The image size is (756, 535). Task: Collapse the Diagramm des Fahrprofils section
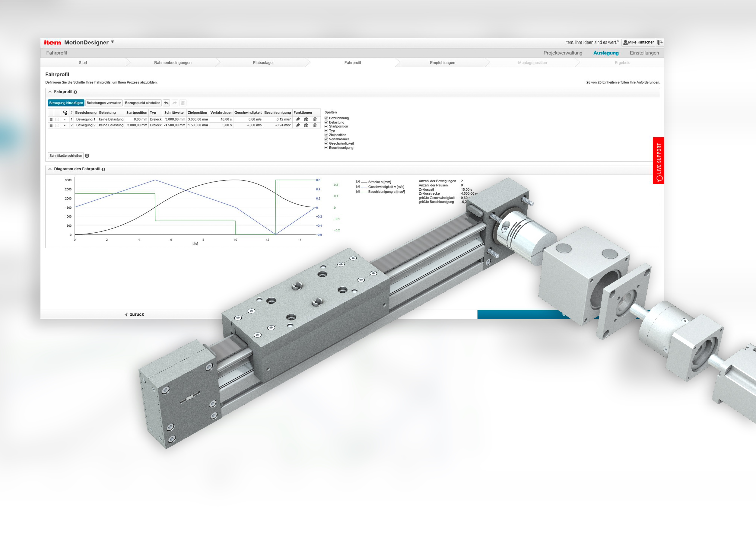point(50,169)
